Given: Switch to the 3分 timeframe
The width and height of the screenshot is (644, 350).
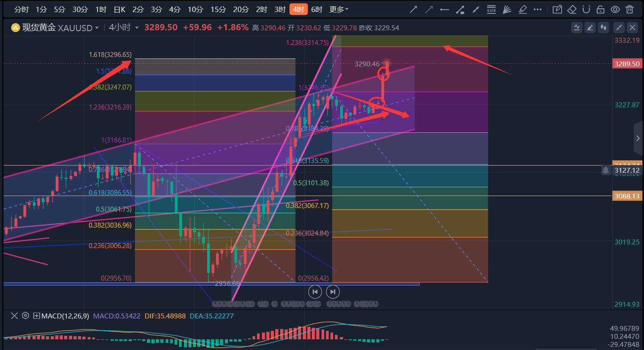Looking at the screenshot, I should 156,9.
